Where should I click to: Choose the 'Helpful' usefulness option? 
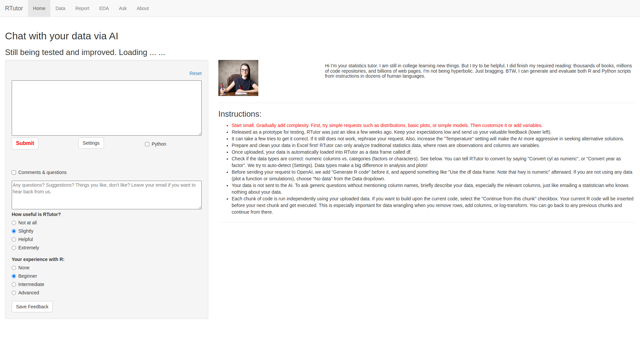(14, 240)
